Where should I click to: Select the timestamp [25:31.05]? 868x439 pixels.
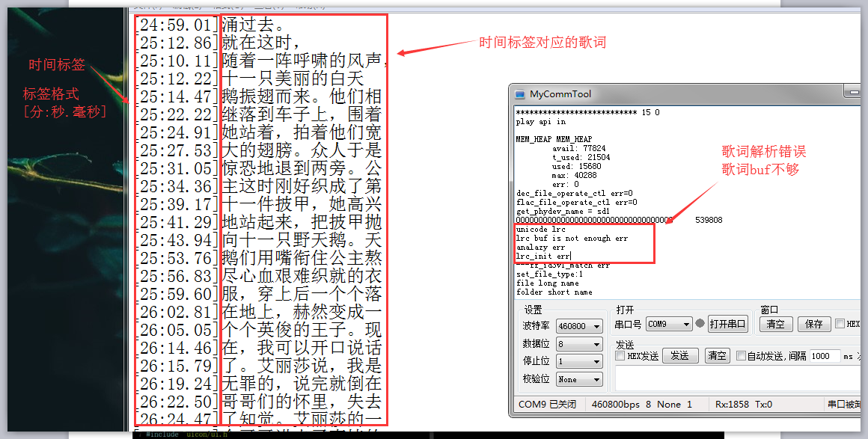coord(177,168)
